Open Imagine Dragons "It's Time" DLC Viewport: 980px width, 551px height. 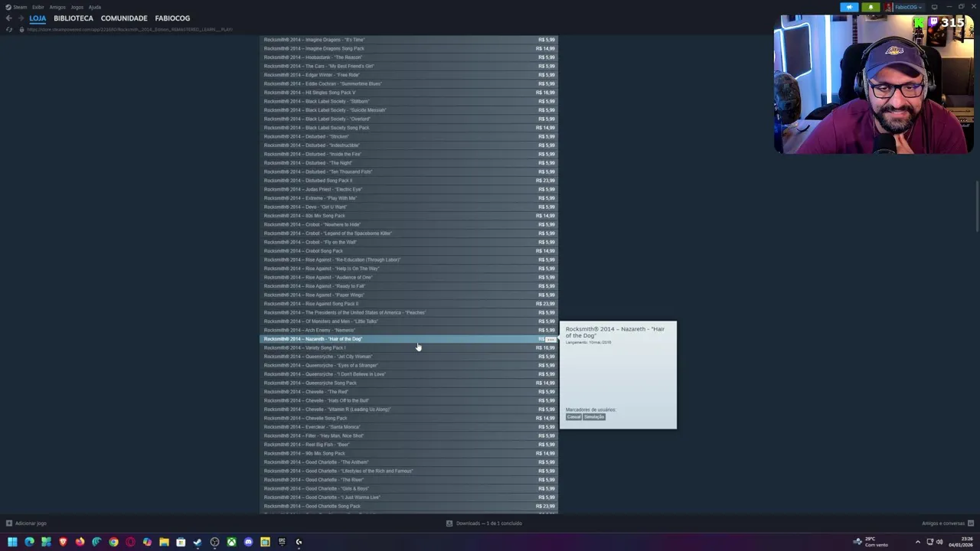click(410, 40)
